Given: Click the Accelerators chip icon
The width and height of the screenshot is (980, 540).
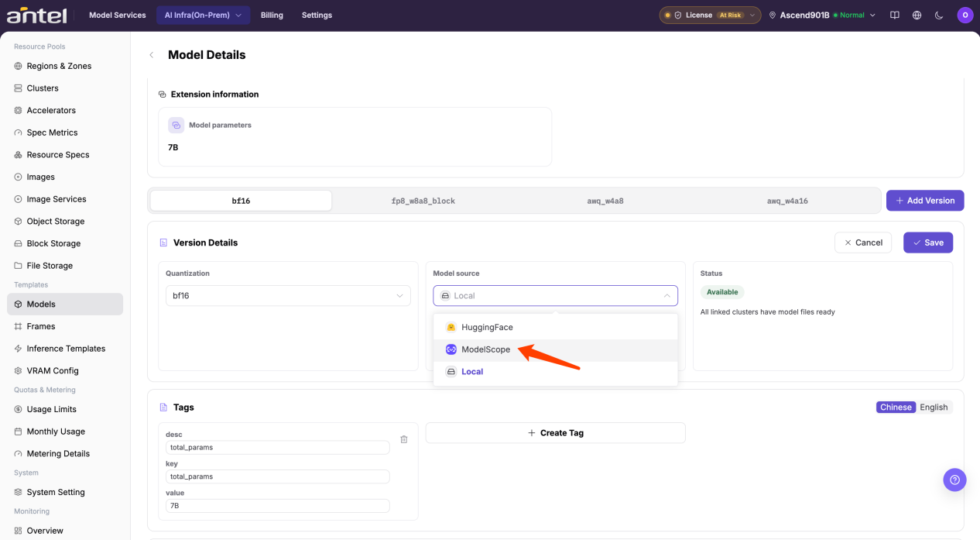Looking at the screenshot, I should pyautogui.click(x=19, y=110).
